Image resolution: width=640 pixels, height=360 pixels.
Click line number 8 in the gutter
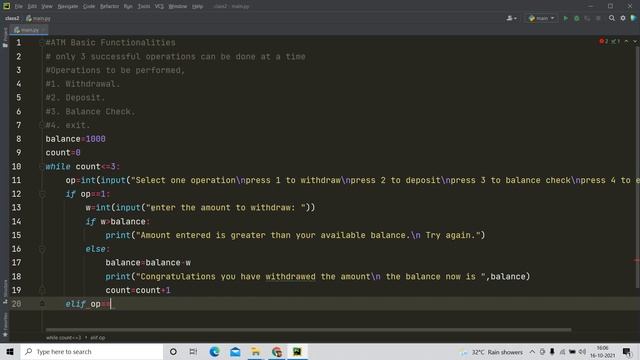18,139
